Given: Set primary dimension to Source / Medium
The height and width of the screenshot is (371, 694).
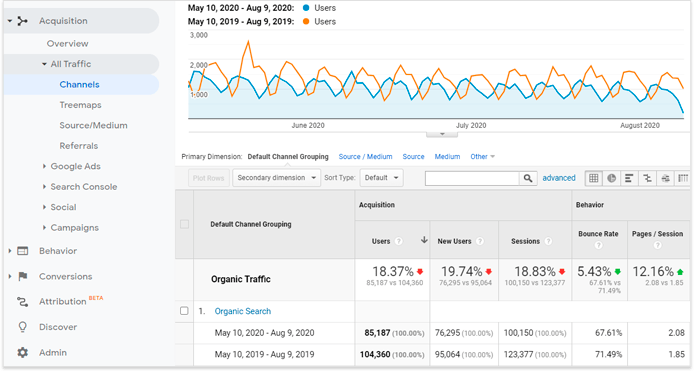Looking at the screenshot, I should pos(365,157).
